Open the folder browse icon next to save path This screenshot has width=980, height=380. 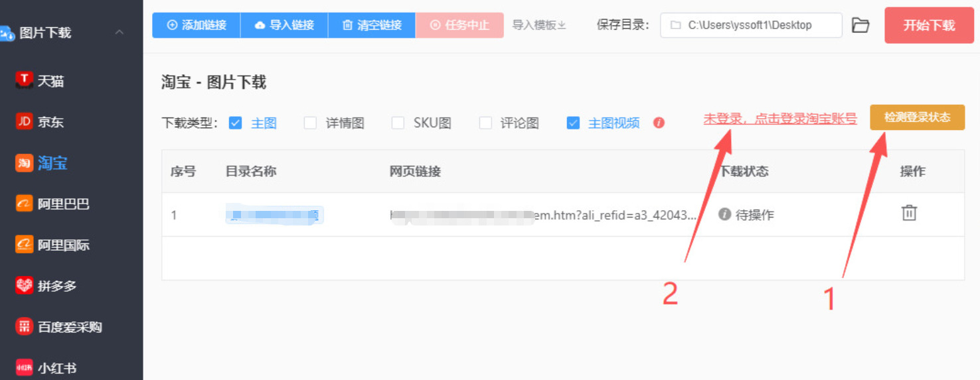point(860,25)
